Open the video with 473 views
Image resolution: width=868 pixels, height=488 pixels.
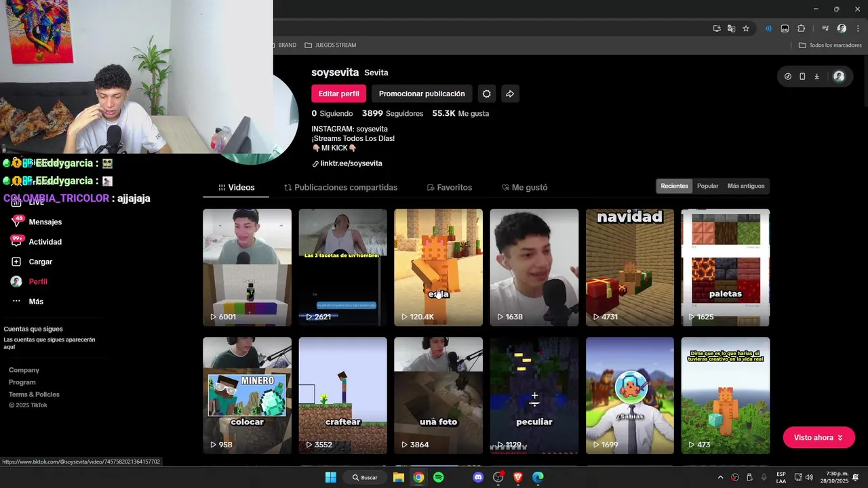pyautogui.click(x=726, y=395)
